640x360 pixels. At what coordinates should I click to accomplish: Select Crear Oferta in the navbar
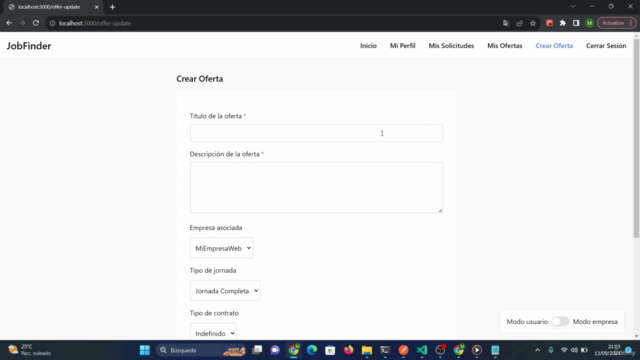click(554, 46)
